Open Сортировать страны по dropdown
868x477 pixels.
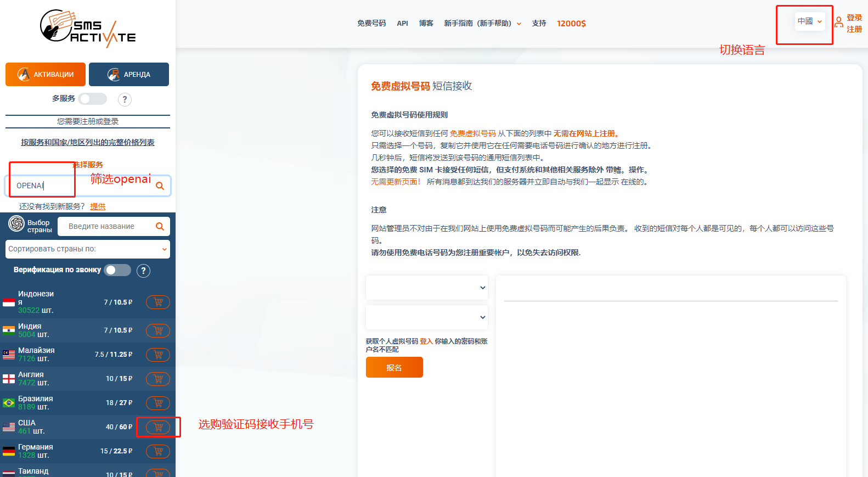[x=88, y=249]
